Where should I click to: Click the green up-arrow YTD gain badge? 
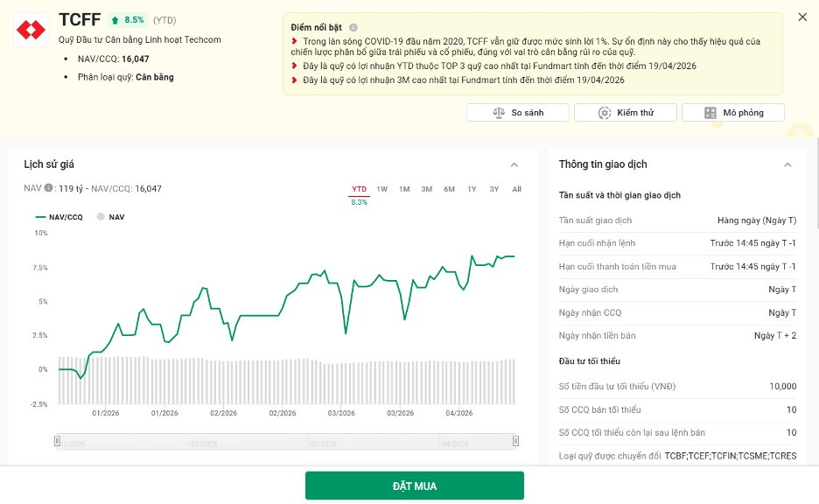point(128,19)
